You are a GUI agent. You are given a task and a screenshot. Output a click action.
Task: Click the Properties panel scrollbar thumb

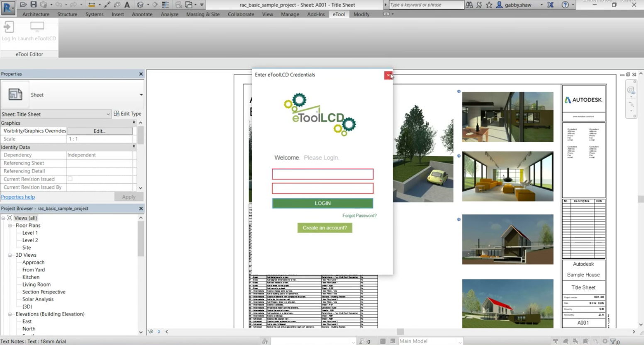[141, 135]
